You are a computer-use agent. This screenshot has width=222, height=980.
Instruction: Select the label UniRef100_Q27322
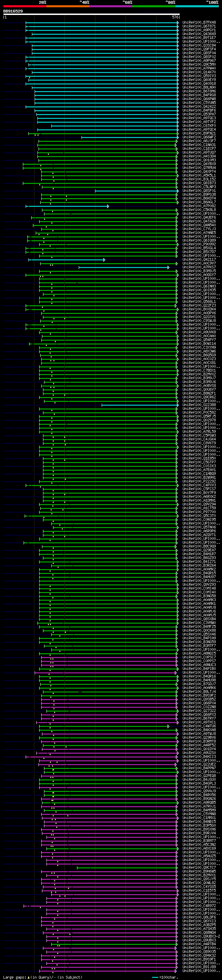(x=199, y=711)
